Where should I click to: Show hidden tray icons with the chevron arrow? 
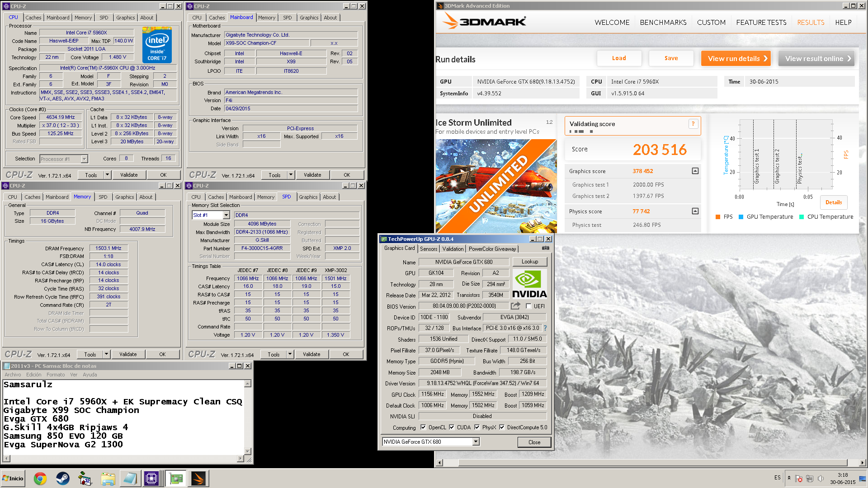tap(789, 478)
